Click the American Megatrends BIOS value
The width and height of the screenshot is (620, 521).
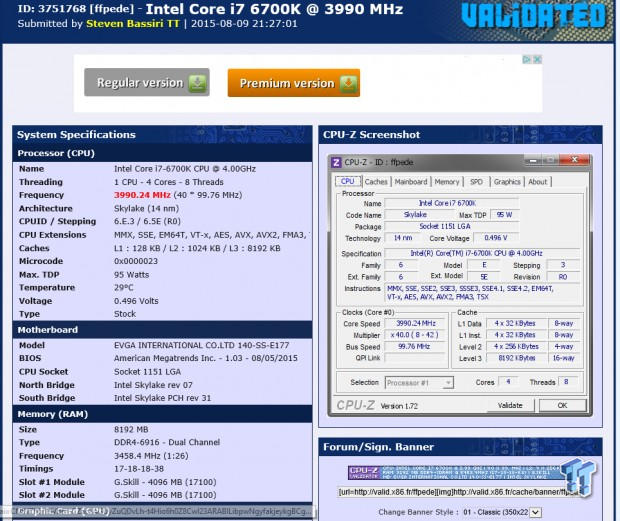(206, 358)
